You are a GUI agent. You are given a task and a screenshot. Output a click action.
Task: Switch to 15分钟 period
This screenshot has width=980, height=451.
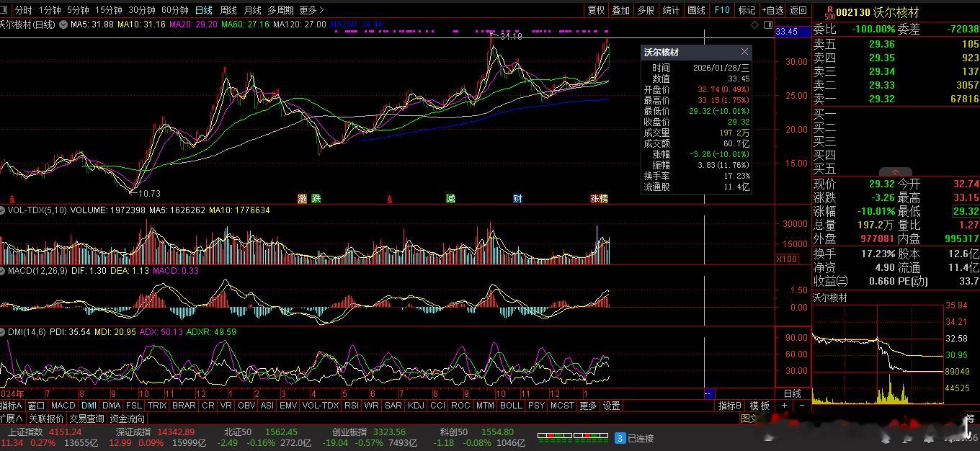[x=109, y=10]
